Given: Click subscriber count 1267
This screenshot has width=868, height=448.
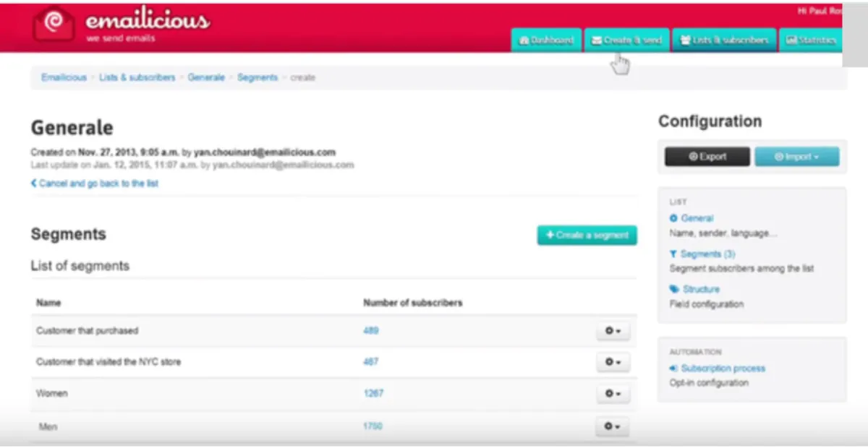Looking at the screenshot, I should [373, 394].
